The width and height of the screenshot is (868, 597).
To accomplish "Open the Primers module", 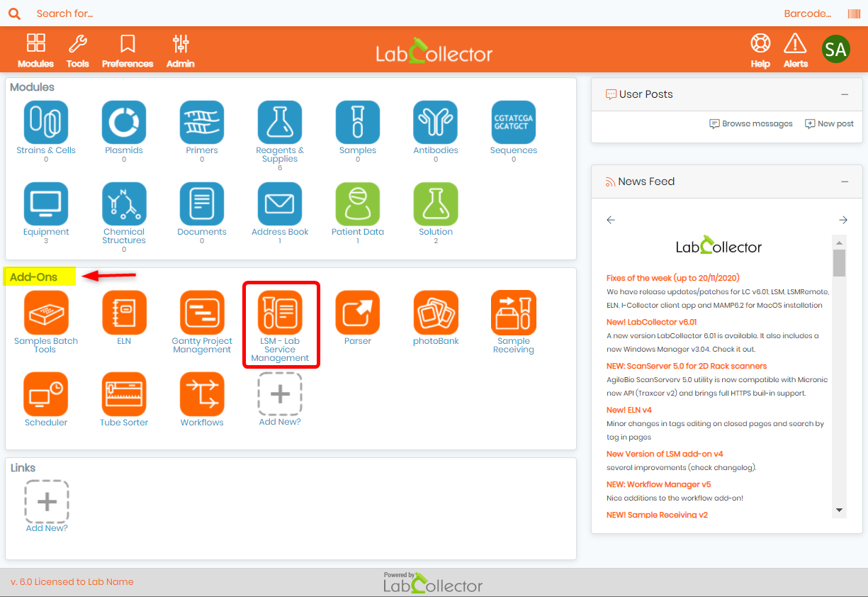I will pos(202,123).
